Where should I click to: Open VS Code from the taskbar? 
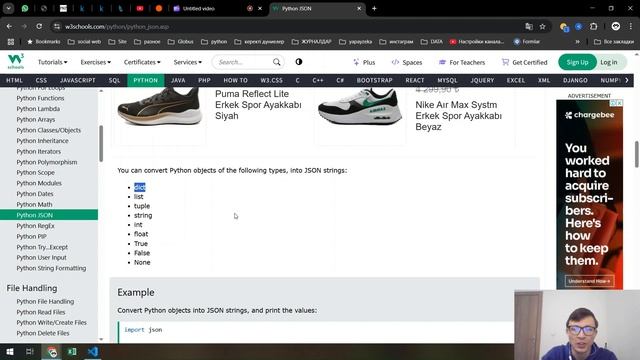(x=93, y=351)
